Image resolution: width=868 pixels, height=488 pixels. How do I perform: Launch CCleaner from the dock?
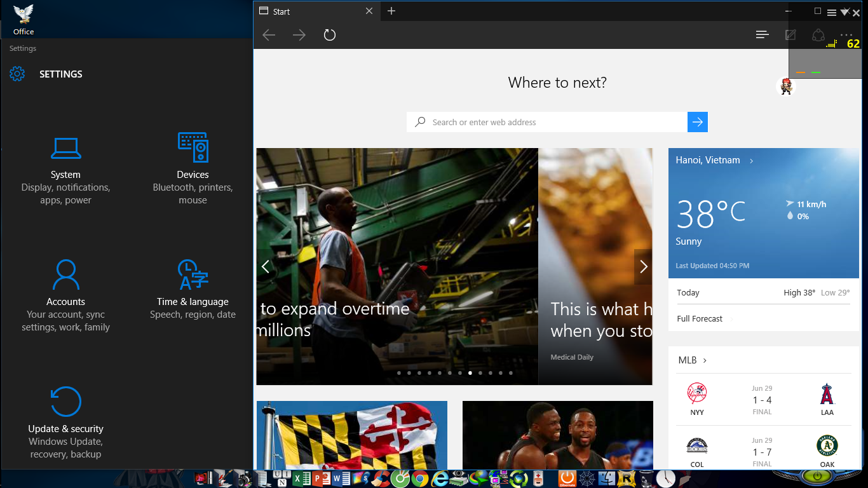(381, 478)
